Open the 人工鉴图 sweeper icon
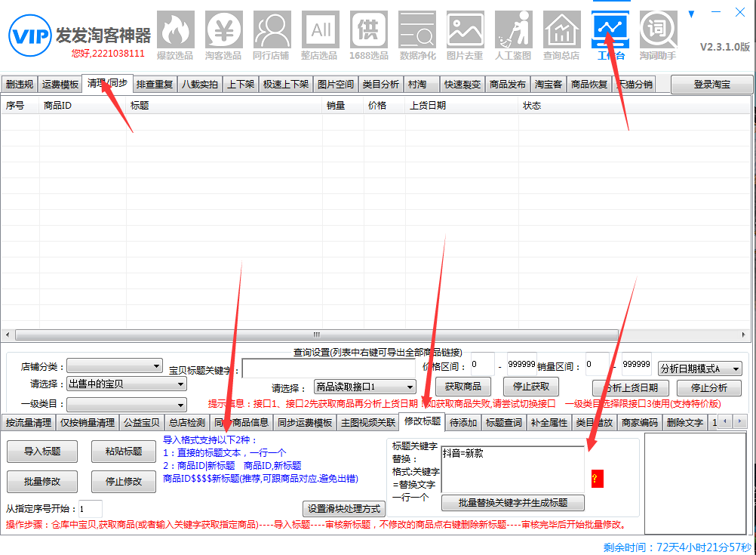756x555 pixels. 514,30
